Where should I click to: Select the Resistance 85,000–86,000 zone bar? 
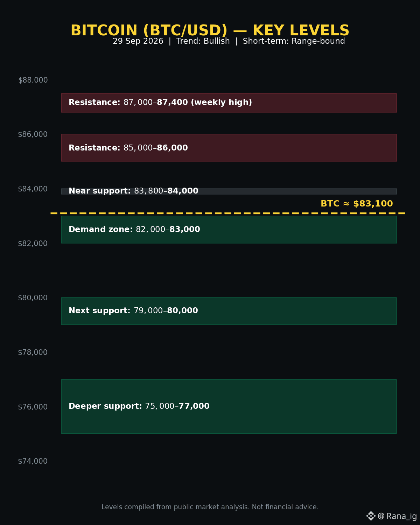click(229, 148)
